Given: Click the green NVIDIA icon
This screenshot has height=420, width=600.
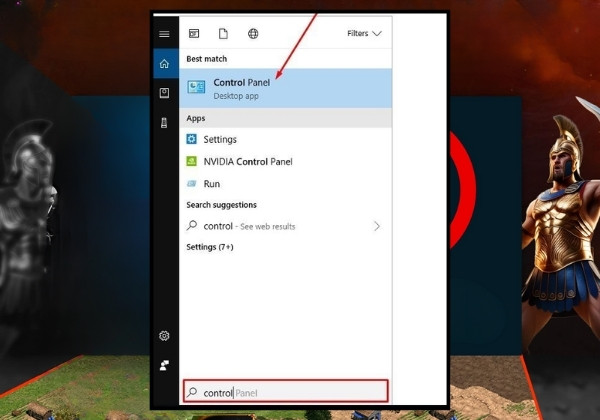Looking at the screenshot, I should (x=191, y=161).
